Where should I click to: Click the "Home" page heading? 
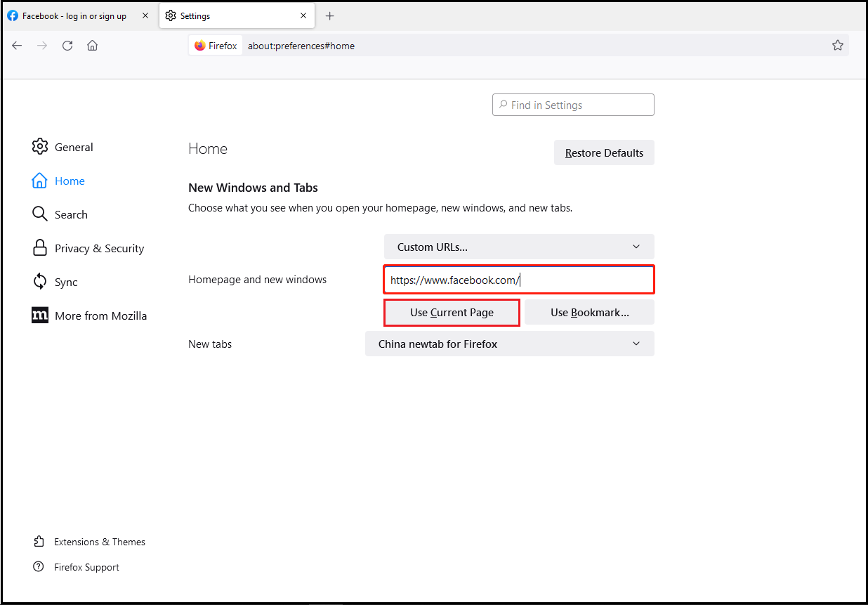[208, 148]
